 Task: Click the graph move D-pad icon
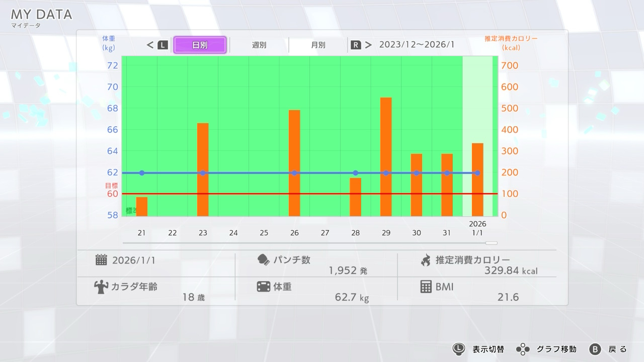pos(523,349)
